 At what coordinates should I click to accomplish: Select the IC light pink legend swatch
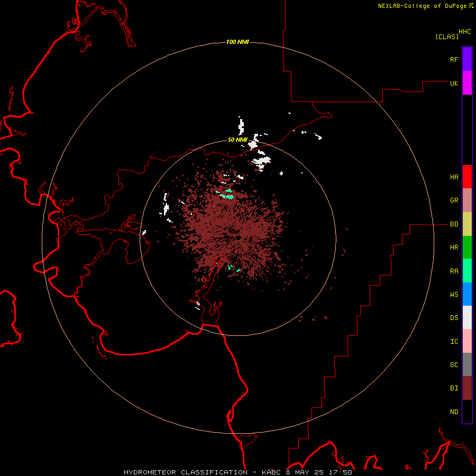click(x=467, y=341)
